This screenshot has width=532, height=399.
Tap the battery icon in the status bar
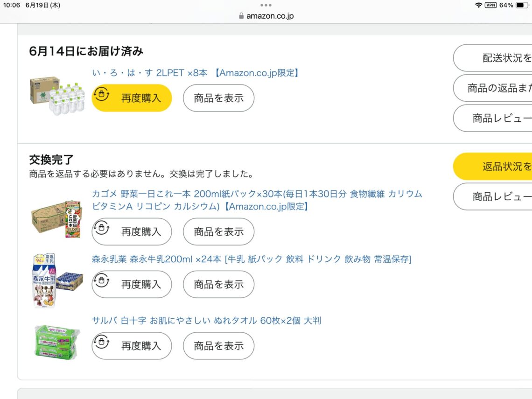pyautogui.click(x=522, y=5)
